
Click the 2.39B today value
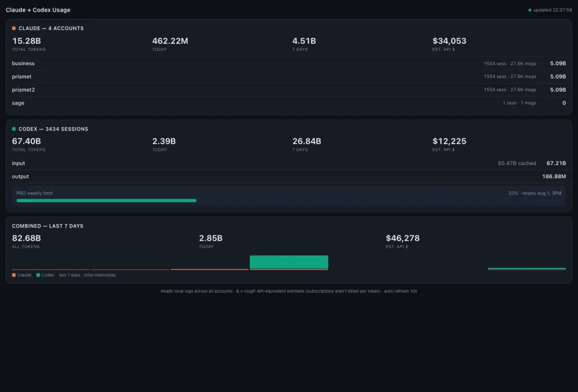click(x=164, y=141)
